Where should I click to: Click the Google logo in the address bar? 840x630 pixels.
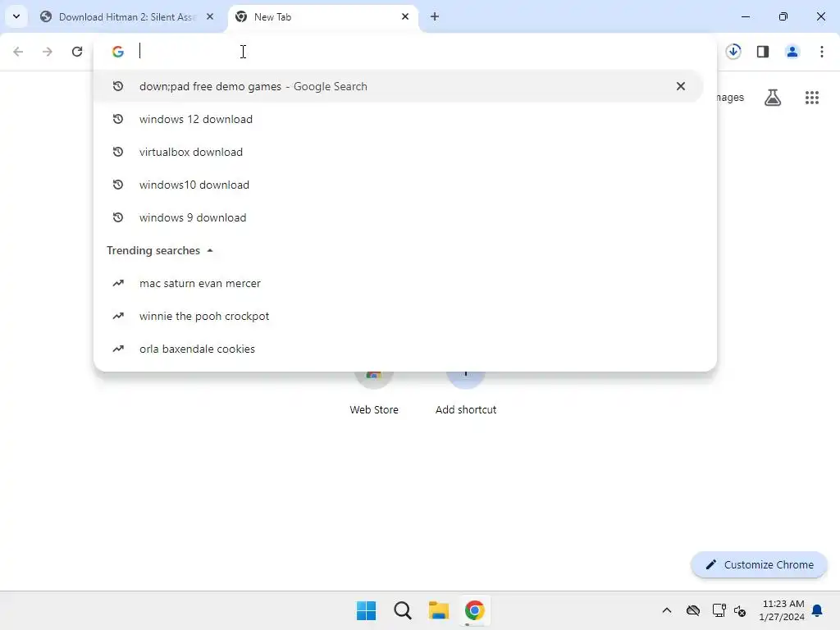point(118,52)
